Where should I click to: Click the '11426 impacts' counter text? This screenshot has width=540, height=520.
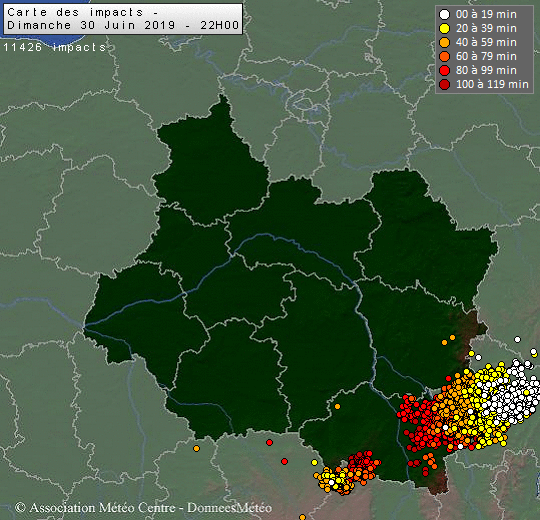point(55,47)
